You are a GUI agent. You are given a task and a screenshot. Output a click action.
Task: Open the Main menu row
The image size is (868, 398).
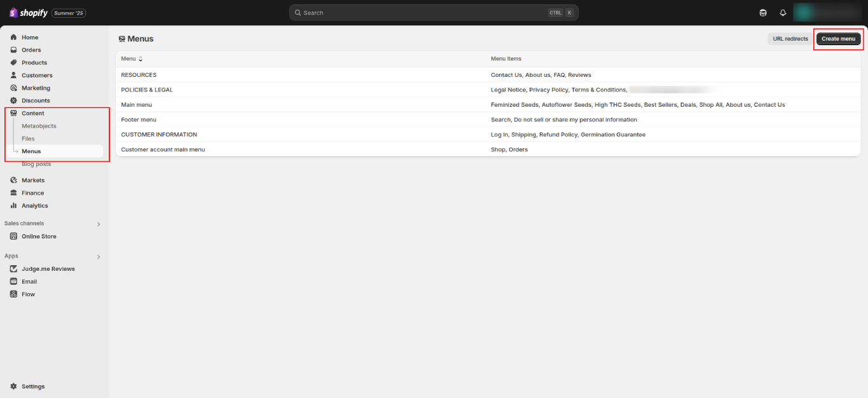pyautogui.click(x=137, y=105)
